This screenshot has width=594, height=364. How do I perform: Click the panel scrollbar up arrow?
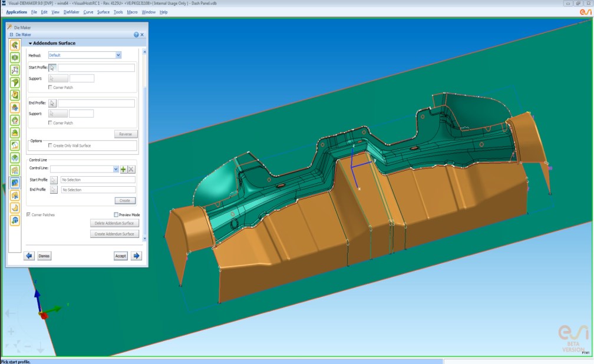click(x=144, y=51)
